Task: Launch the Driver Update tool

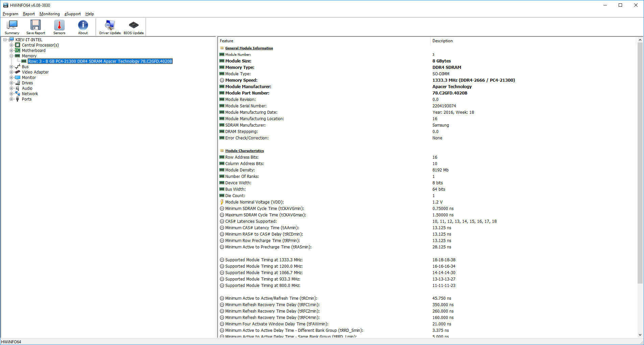Action: coord(110,27)
